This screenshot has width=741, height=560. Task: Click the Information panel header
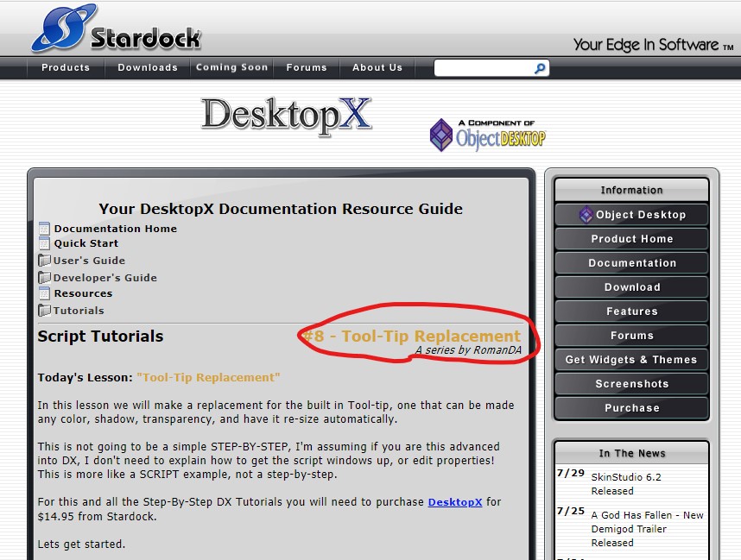[x=632, y=190]
